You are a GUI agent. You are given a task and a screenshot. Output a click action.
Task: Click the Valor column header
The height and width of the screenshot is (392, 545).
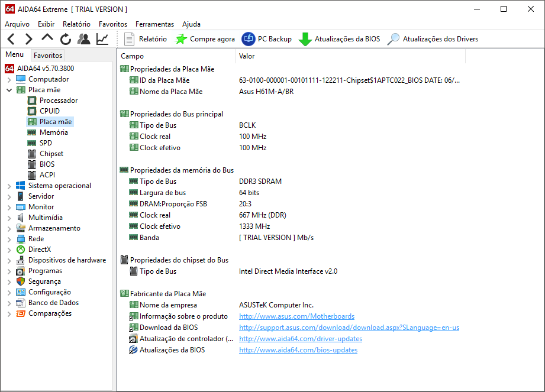[x=350, y=56]
